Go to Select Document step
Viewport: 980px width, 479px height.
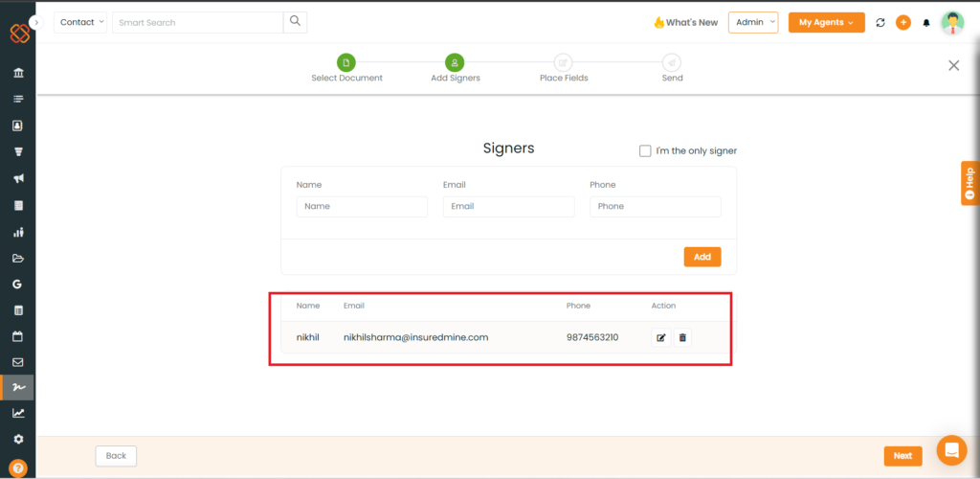(x=346, y=68)
